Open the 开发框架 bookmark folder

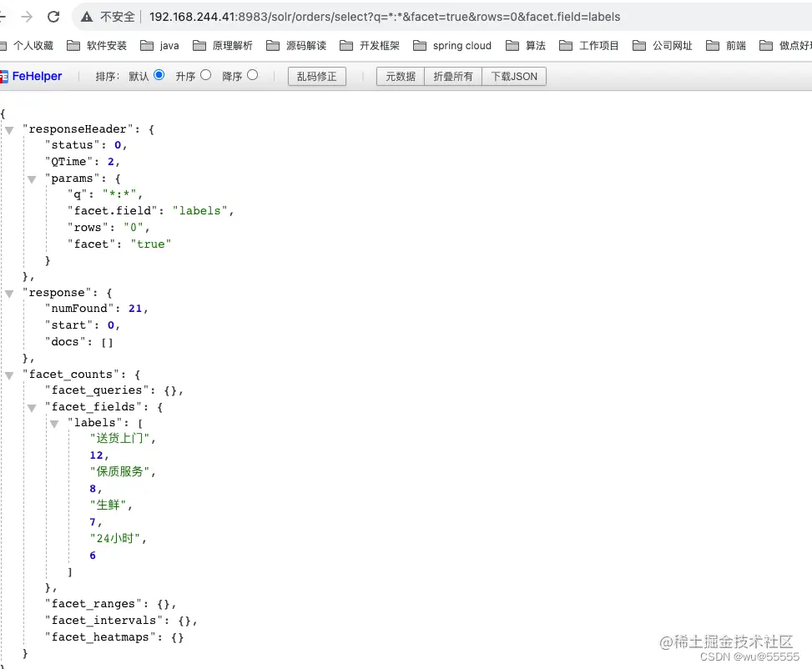370,46
